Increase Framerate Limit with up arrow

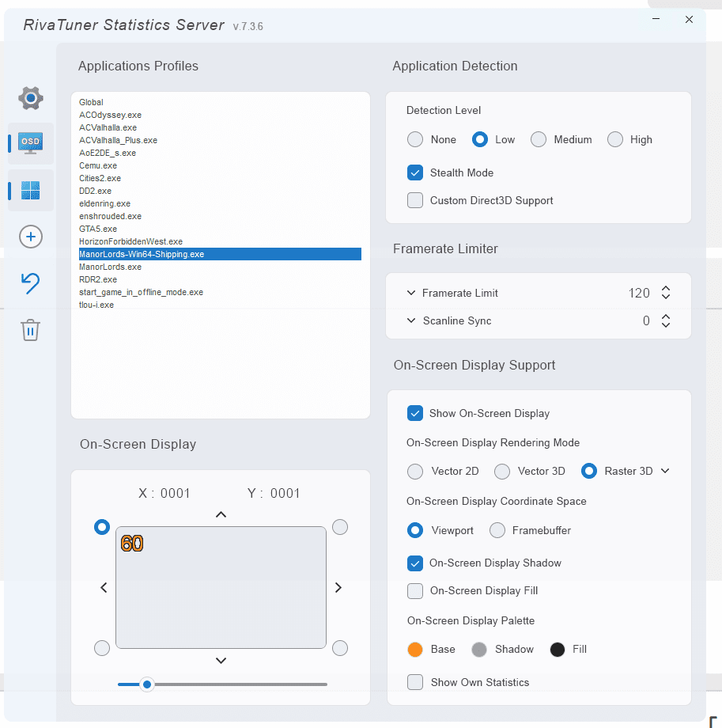click(666, 288)
